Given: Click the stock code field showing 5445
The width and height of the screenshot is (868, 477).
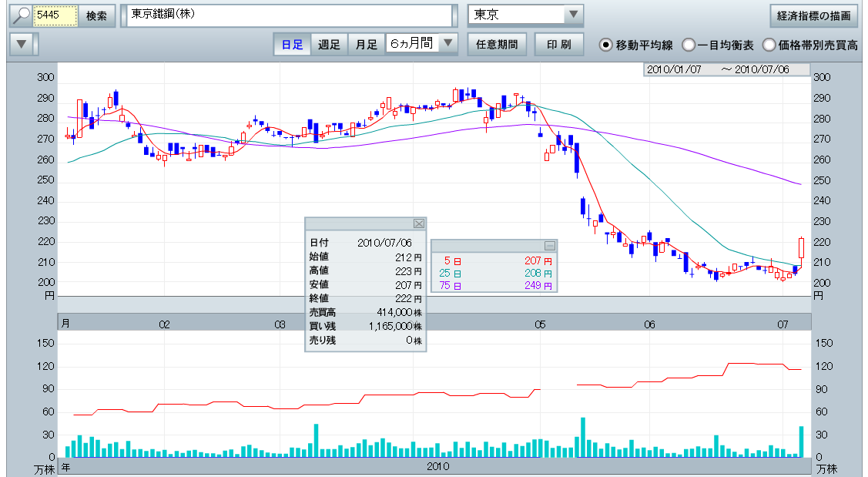Looking at the screenshot, I should (x=56, y=16).
